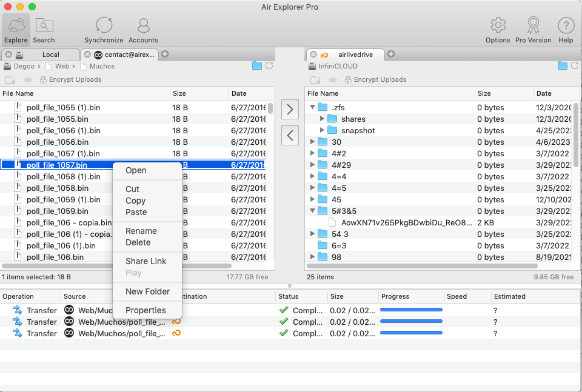This screenshot has height=392, width=582.
Task: Collapse the 5#3&5 folder
Action: coord(313,211)
